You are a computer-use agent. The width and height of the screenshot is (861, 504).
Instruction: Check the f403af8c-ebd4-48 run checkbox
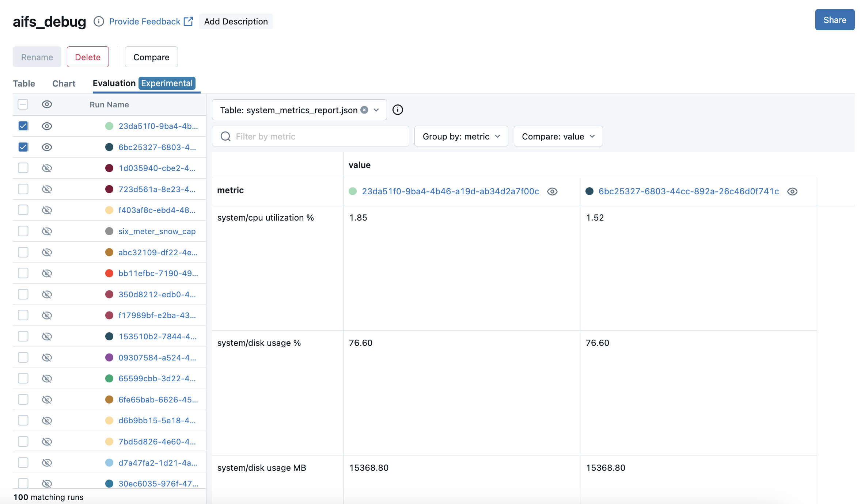point(23,210)
